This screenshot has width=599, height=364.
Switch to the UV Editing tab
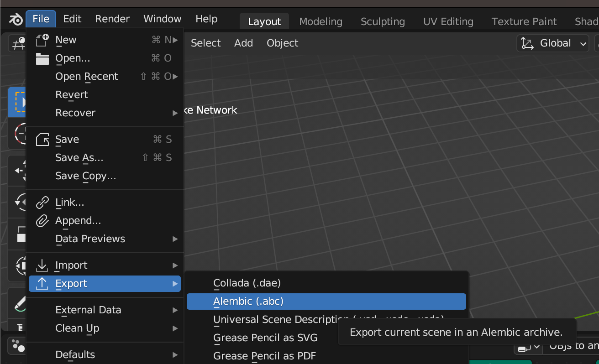448,21
